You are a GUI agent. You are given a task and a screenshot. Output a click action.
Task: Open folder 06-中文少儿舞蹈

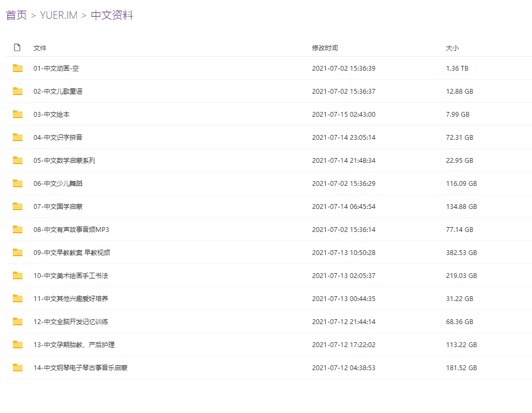click(58, 184)
